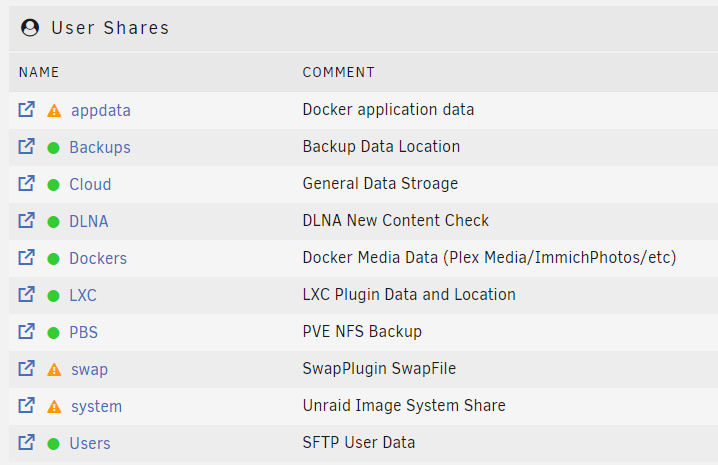Screen dimensions: 718x465
Task: Open the PBS share link
Action: click(x=83, y=332)
